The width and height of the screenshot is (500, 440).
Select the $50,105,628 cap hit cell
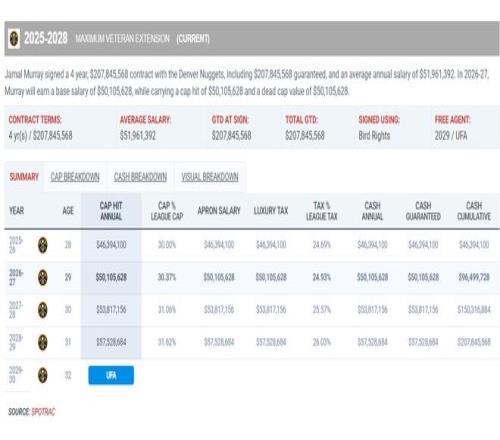111,277
